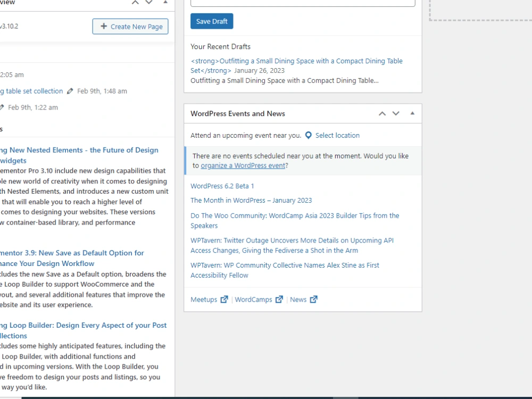The width and height of the screenshot is (532, 399).
Task: Open Elementor 3.9 Save as Default article
Action: click(72, 258)
